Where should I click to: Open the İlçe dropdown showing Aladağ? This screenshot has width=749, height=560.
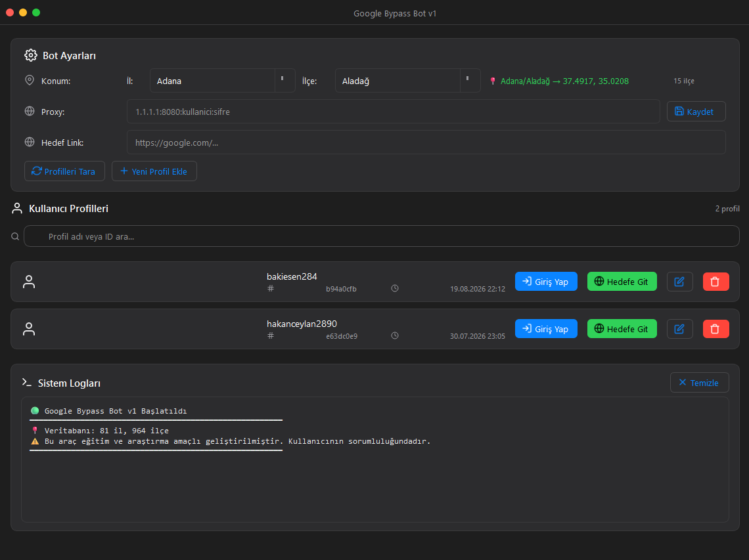pos(407,81)
